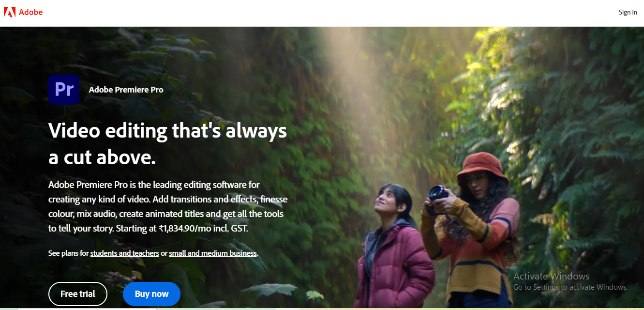
Task: Open the Sign in link
Action: (628, 12)
